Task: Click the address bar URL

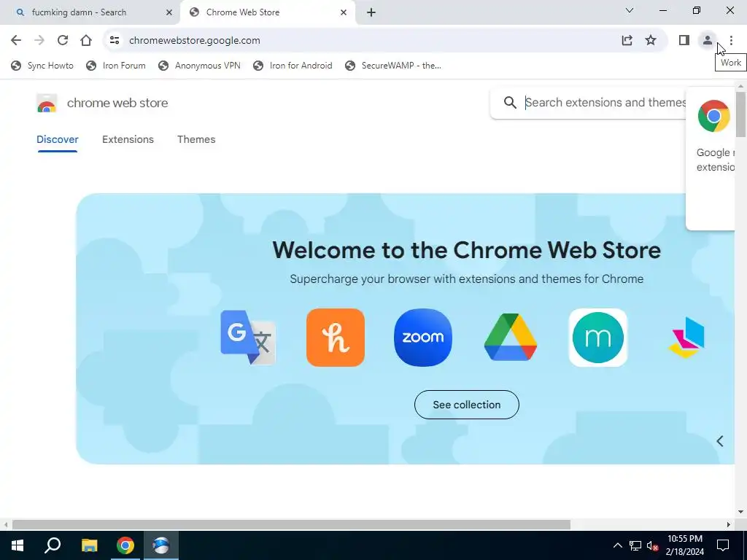Action: (194, 41)
